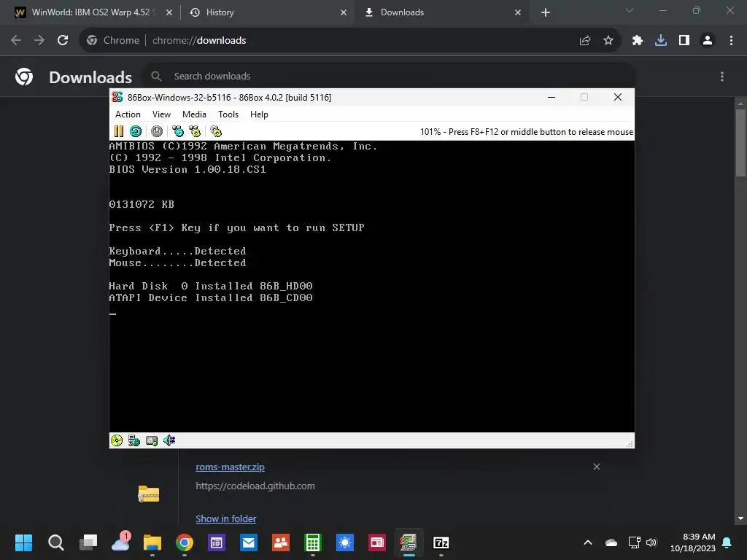747x560 pixels.
Task: Close the Downloads tab
Action: 518,12
